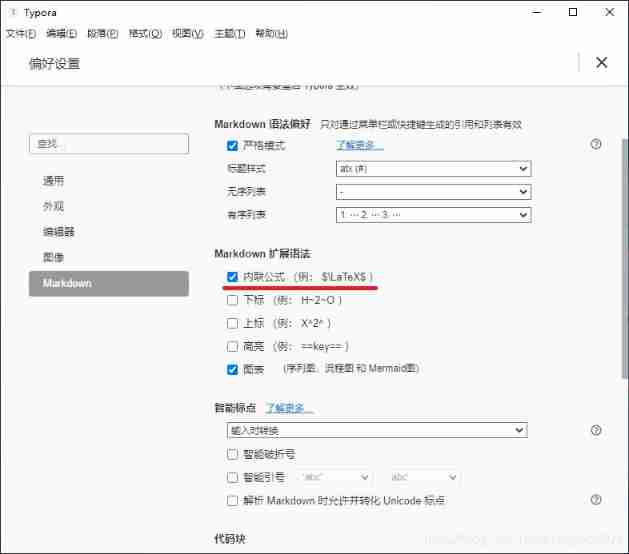Expand the 输入时转换 smart punctuation dropdown

point(377,430)
